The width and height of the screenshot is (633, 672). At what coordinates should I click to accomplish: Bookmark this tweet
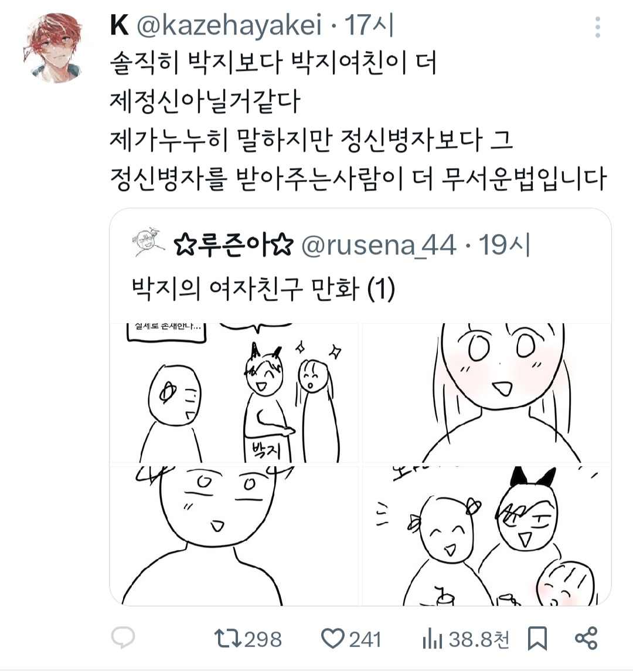[x=537, y=639]
